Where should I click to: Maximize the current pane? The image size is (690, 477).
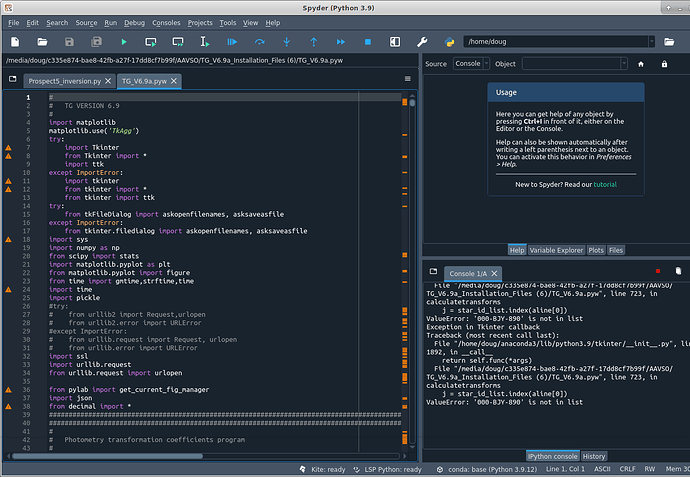point(395,42)
